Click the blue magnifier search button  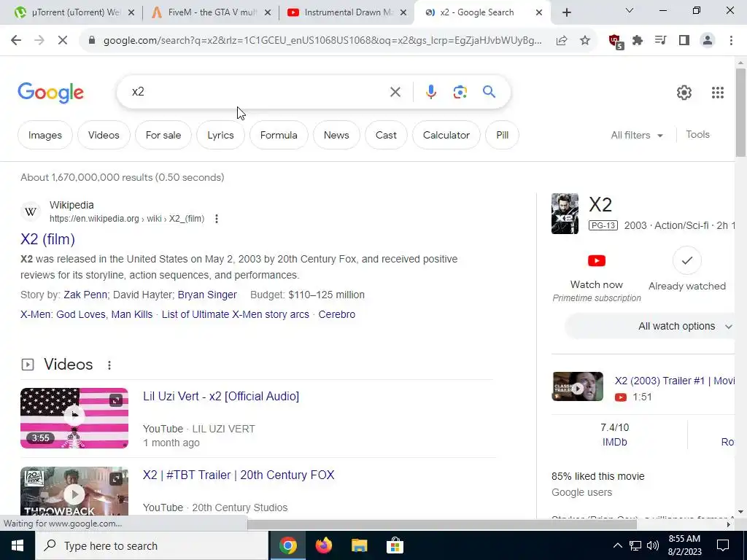point(489,91)
